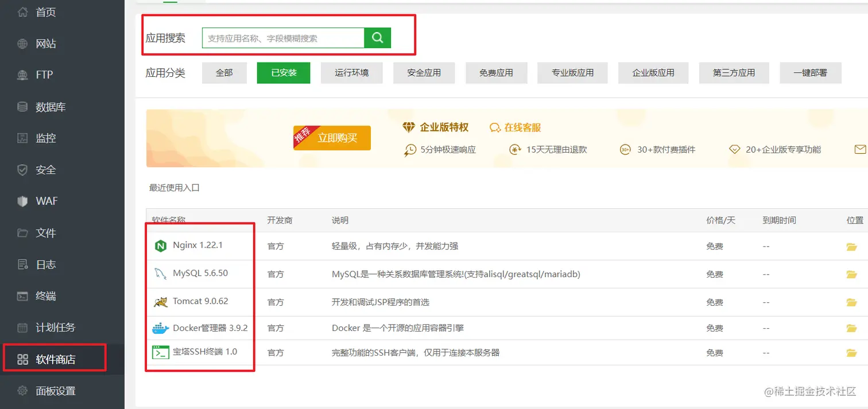Click the 计划任务 calendar icon

(22, 328)
